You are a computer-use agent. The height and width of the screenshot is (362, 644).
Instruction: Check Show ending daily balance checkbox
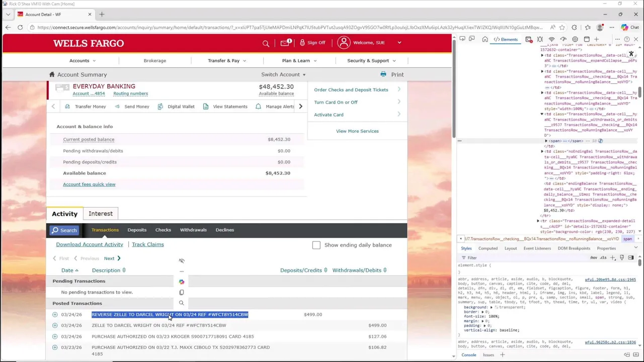tap(316, 245)
